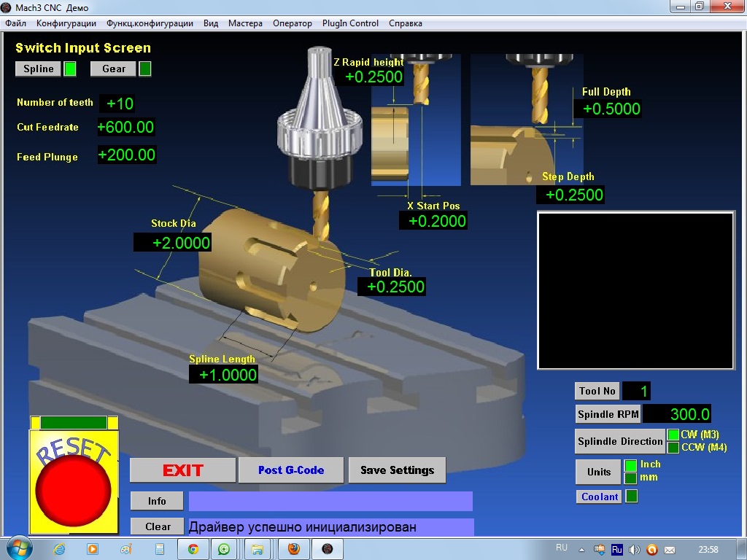The image size is (747, 560).
Task: Select CW (M3) spindle direction LED
Action: click(673, 435)
